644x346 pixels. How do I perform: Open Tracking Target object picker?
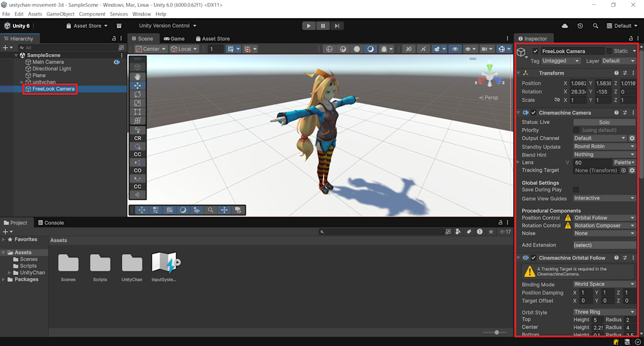624,170
